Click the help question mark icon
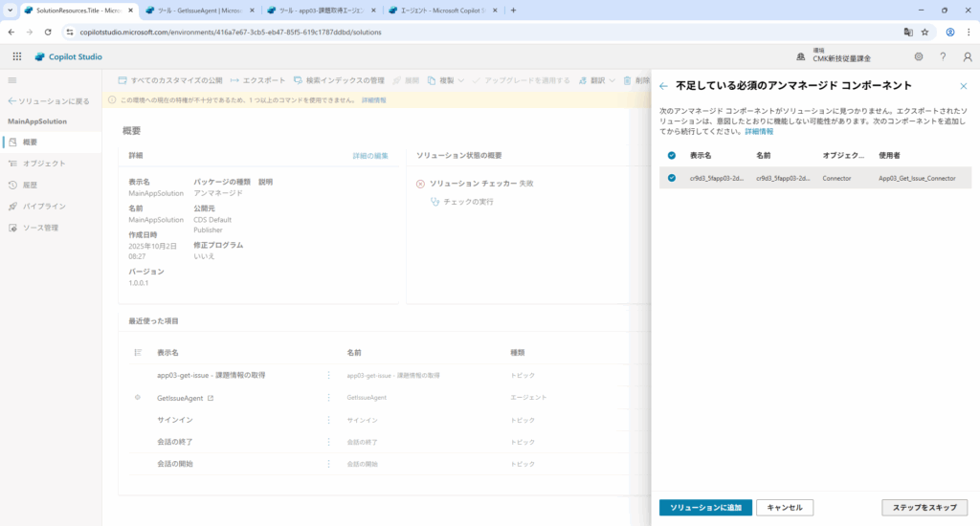 943,56
